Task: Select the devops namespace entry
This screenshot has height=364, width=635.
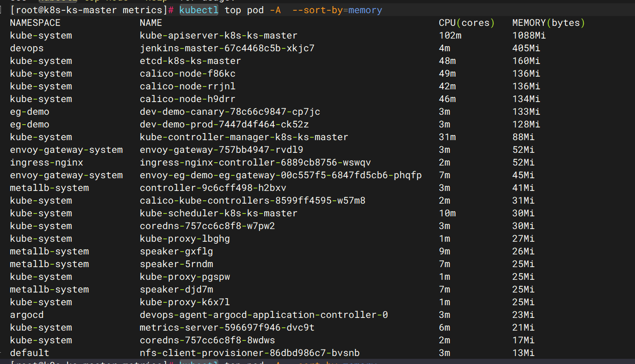Action: pyautogui.click(x=27, y=48)
